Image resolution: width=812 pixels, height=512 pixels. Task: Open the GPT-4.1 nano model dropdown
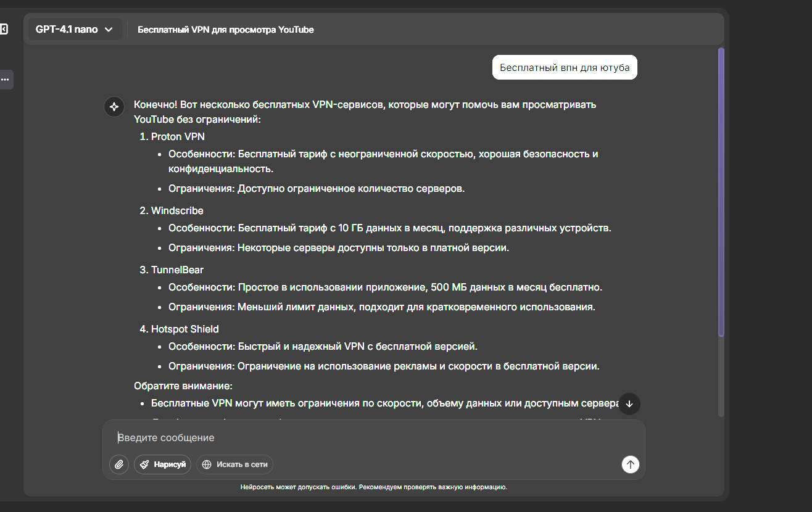[75, 29]
